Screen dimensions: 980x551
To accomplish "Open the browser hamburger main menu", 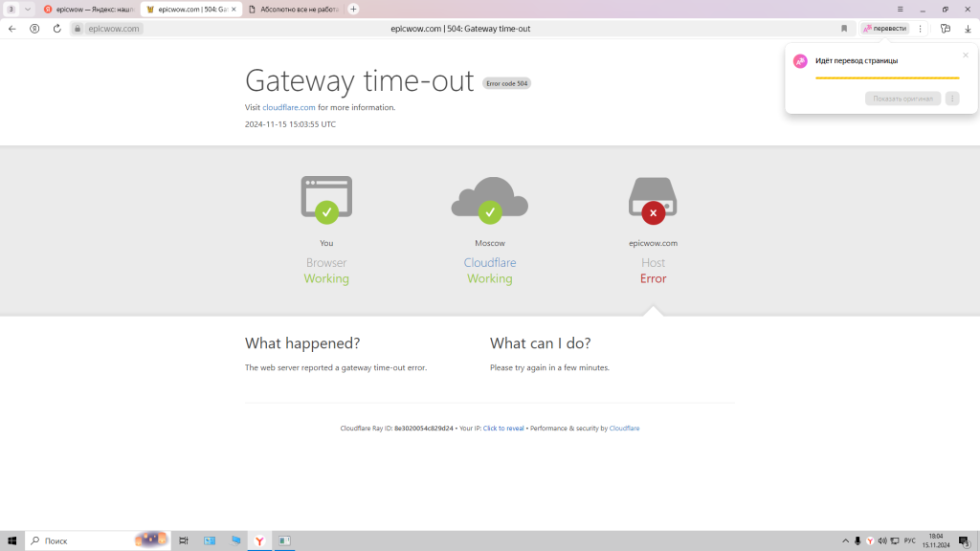I will [900, 9].
